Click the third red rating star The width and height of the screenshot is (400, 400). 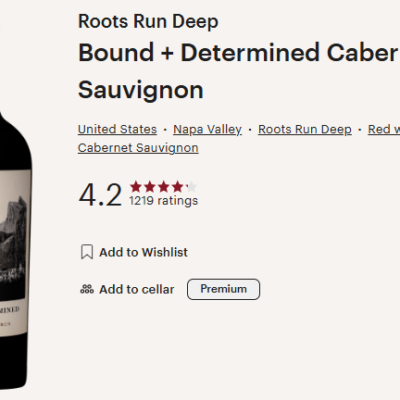click(x=163, y=187)
